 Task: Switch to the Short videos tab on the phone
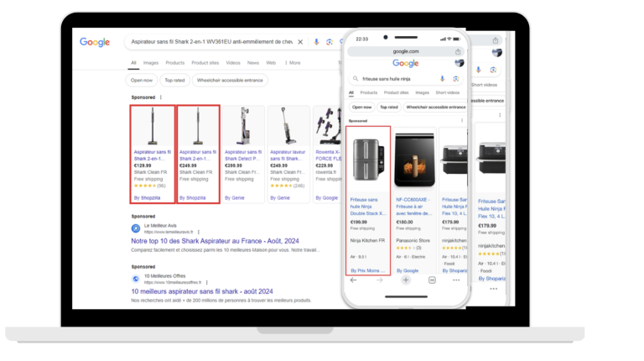point(447,92)
